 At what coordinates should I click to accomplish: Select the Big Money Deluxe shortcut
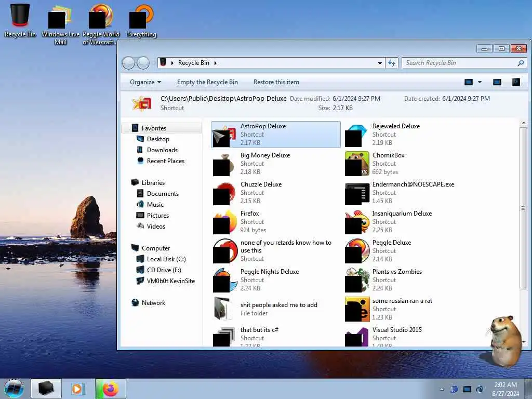tap(275, 164)
